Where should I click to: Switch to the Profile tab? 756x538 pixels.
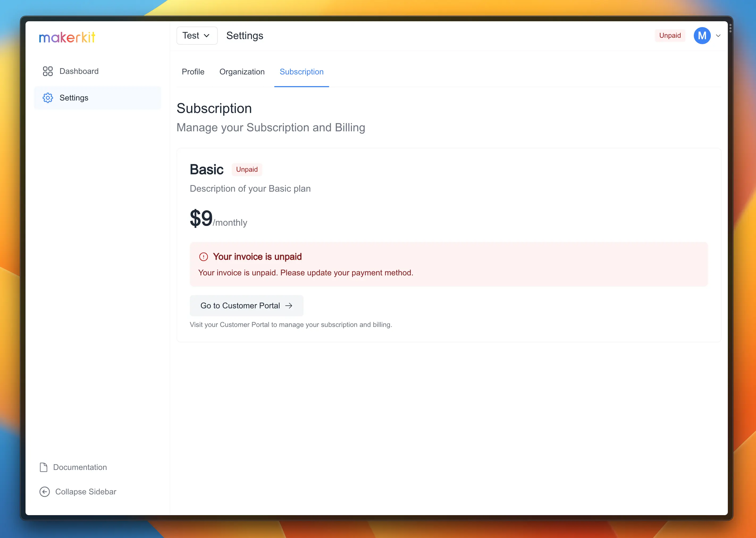(193, 72)
